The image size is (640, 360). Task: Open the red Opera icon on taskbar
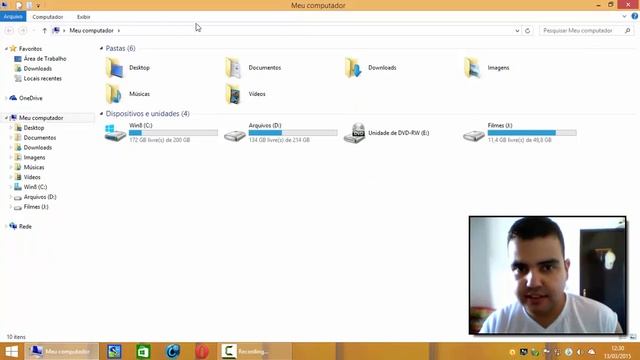point(202,351)
